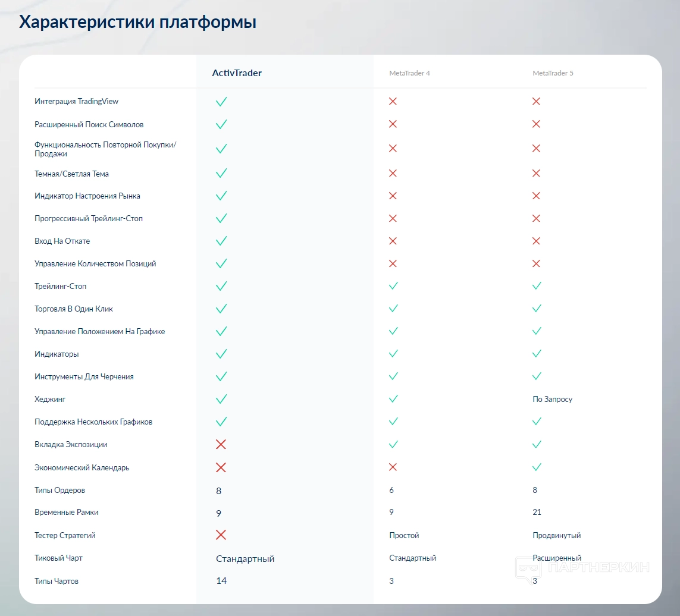The width and height of the screenshot is (680, 616).
Task: Click MetaTrader 4 cross for Индикатор Настроения Рынка
Action: (393, 196)
